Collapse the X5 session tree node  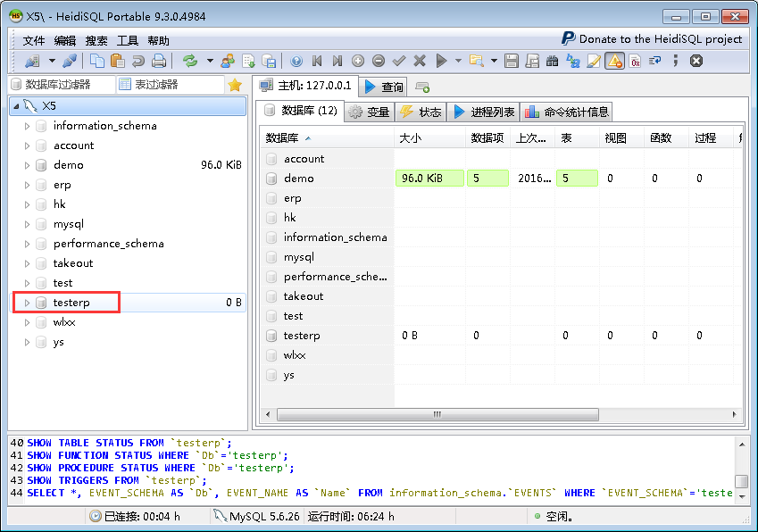(16, 106)
